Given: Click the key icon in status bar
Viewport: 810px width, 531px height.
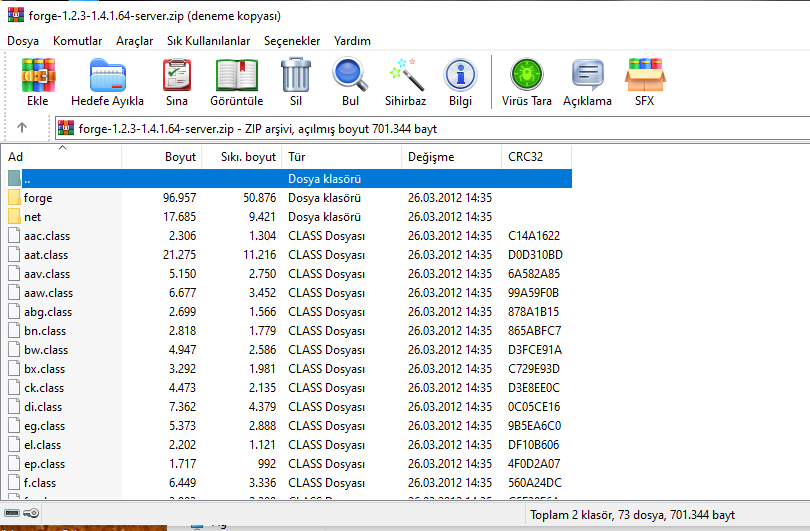Looking at the screenshot, I should pyautogui.click(x=31, y=513).
